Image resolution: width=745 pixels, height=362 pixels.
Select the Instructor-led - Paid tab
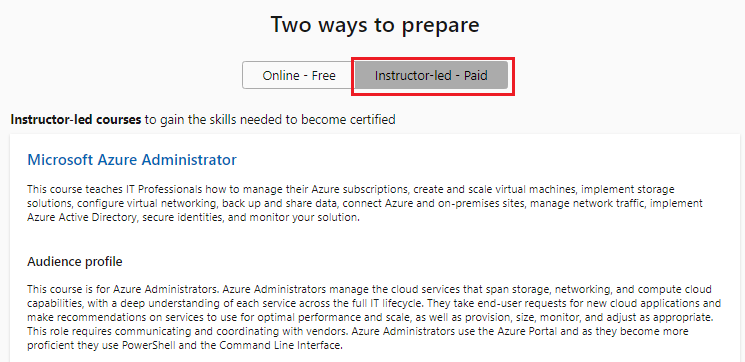tap(431, 76)
